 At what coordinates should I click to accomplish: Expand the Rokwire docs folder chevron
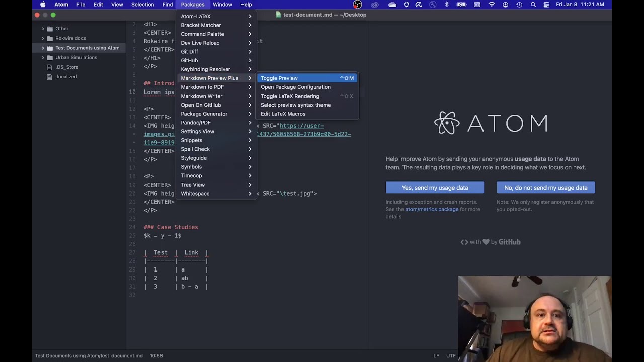(x=43, y=38)
